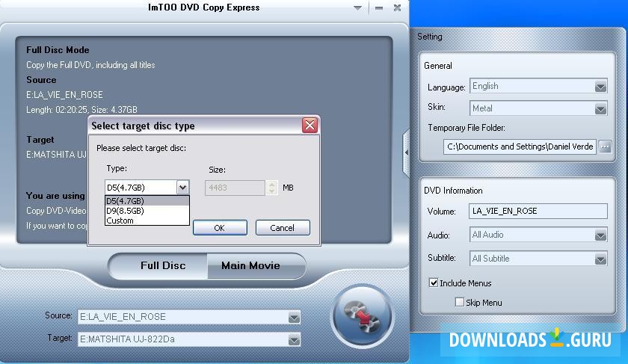Minimize the ImTOO DVD Copy Express window
Screen dimensions: 628x364
click(379, 8)
